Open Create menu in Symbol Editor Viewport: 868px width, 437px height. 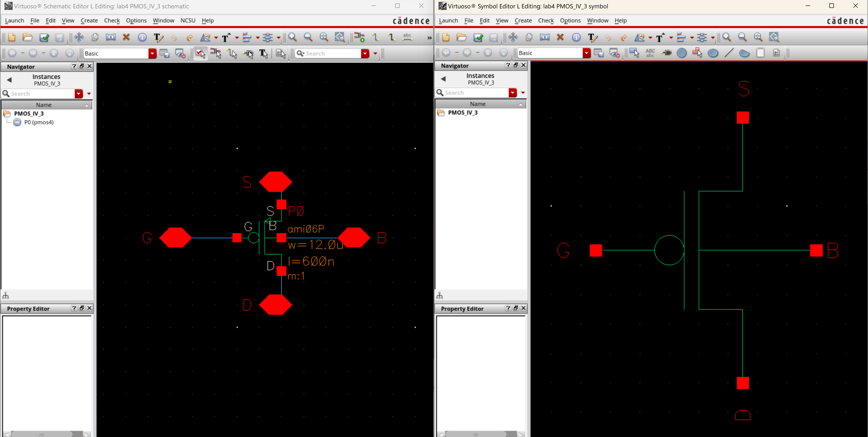(523, 21)
